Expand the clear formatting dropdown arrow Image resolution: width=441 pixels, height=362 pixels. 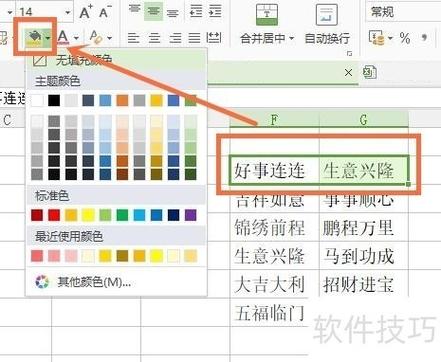[109, 38]
